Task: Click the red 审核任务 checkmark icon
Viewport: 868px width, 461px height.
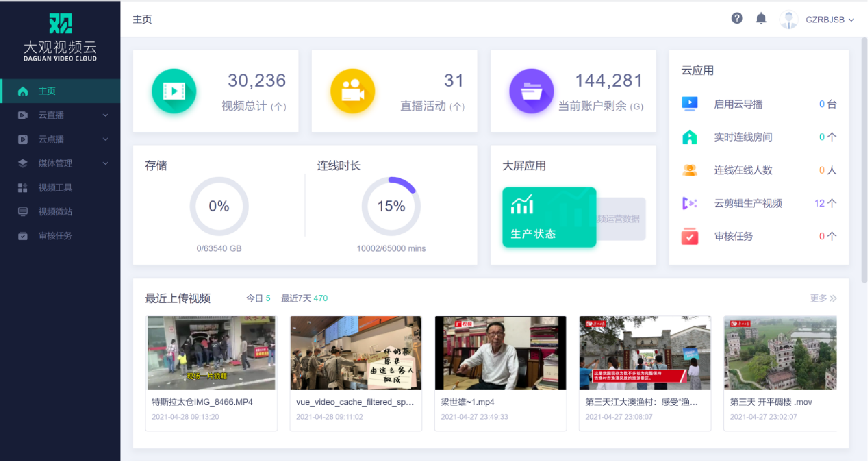Action: (690, 236)
